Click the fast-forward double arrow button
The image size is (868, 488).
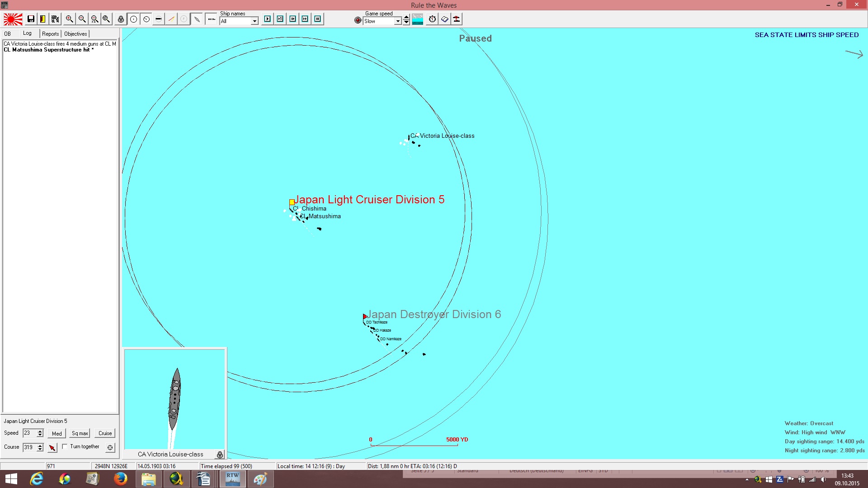305,19
